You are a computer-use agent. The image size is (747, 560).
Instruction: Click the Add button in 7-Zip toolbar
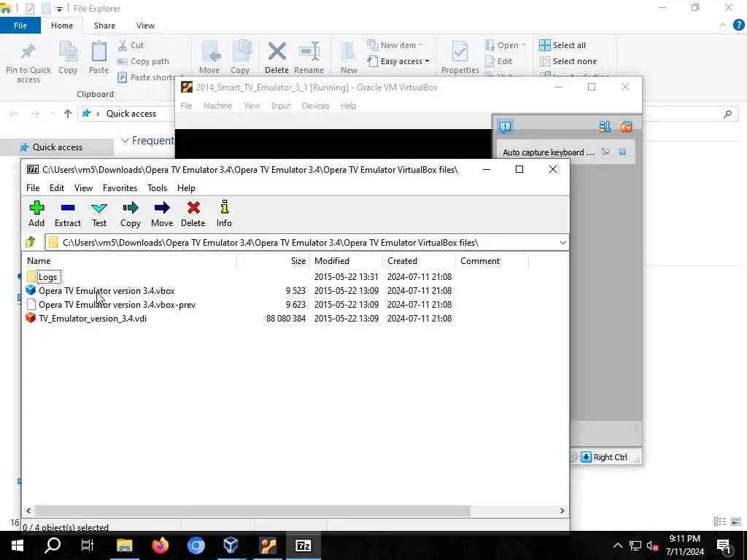pyautogui.click(x=36, y=214)
